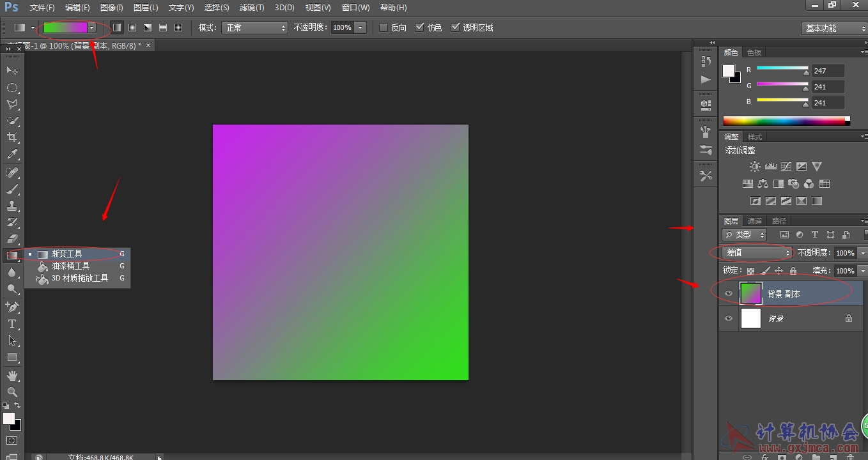Viewport: 868px width, 460px height.
Task: Toggle the 透明区域 (Transparency) checkbox
Action: click(456, 27)
